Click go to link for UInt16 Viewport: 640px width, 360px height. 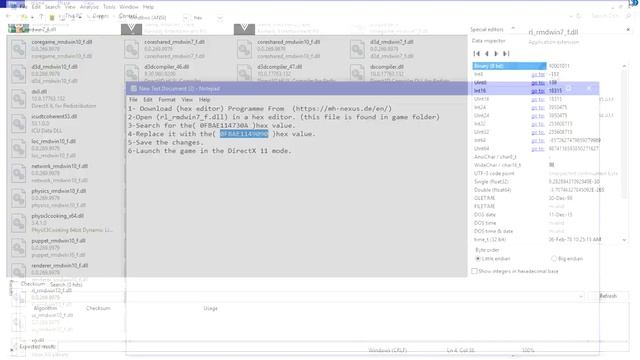538,99
